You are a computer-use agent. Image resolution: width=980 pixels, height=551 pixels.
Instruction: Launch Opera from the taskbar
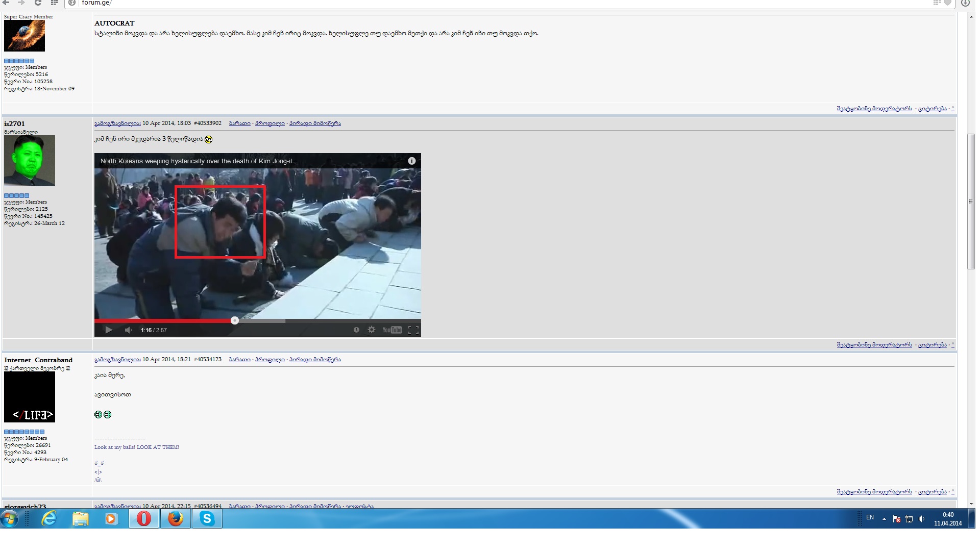pyautogui.click(x=144, y=519)
